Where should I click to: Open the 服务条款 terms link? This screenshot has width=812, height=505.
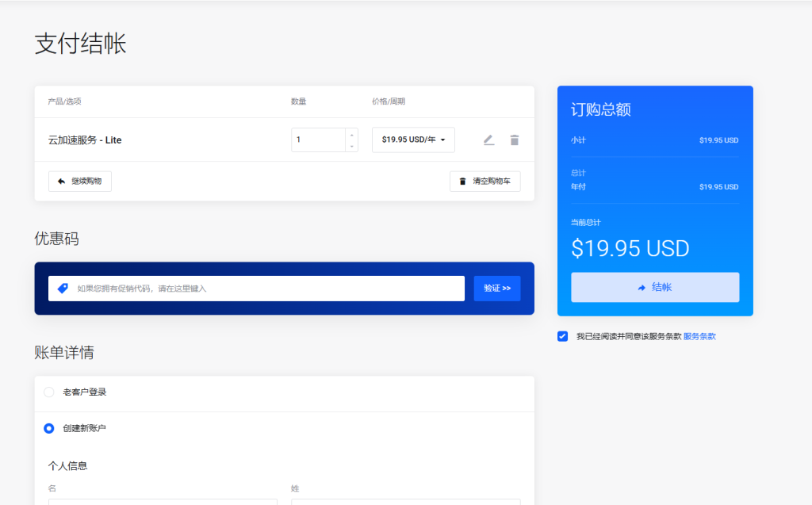tap(699, 336)
